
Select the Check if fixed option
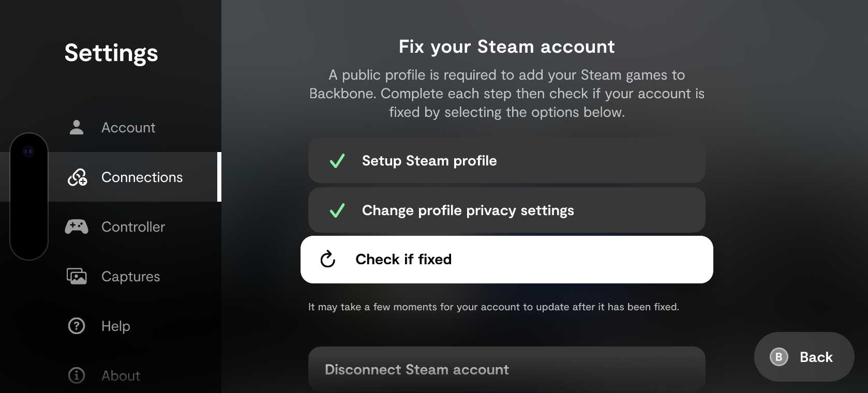pyautogui.click(x=507, y=260)
